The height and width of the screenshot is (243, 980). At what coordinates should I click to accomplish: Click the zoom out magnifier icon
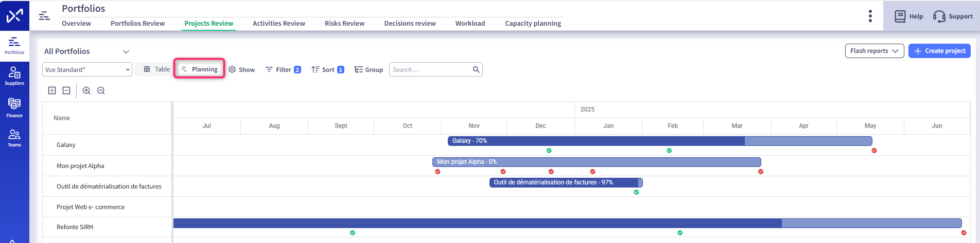[x=101, y=90]
